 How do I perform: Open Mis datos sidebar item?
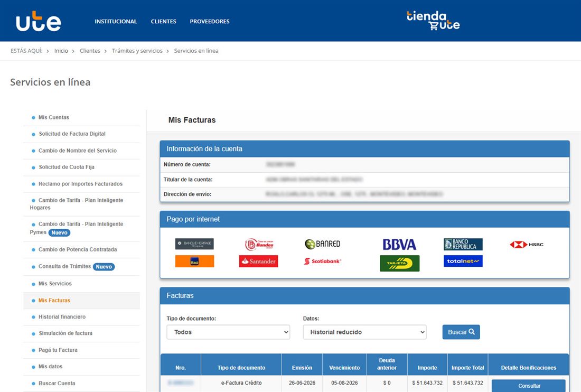tap(50, 367)
